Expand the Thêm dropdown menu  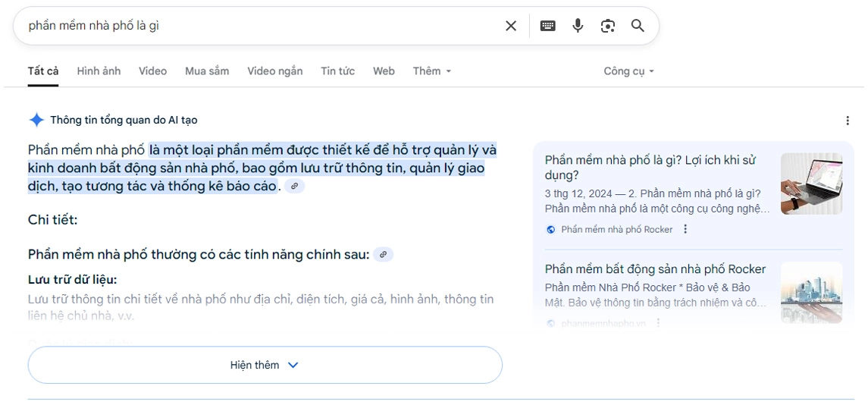[x=432, y=71]
